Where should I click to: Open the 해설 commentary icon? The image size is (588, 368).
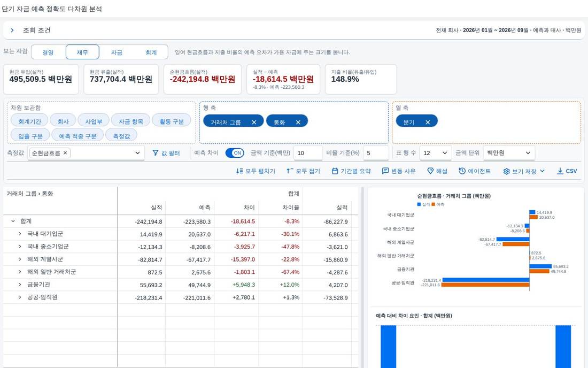(x=430, y=171)
